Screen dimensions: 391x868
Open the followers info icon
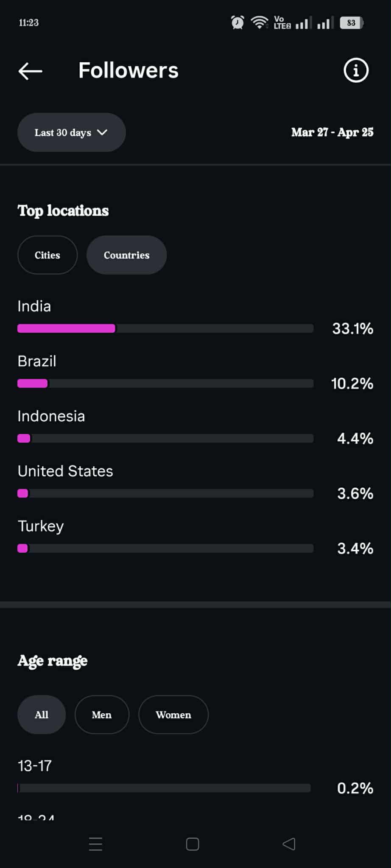click(x=355, y=70)
